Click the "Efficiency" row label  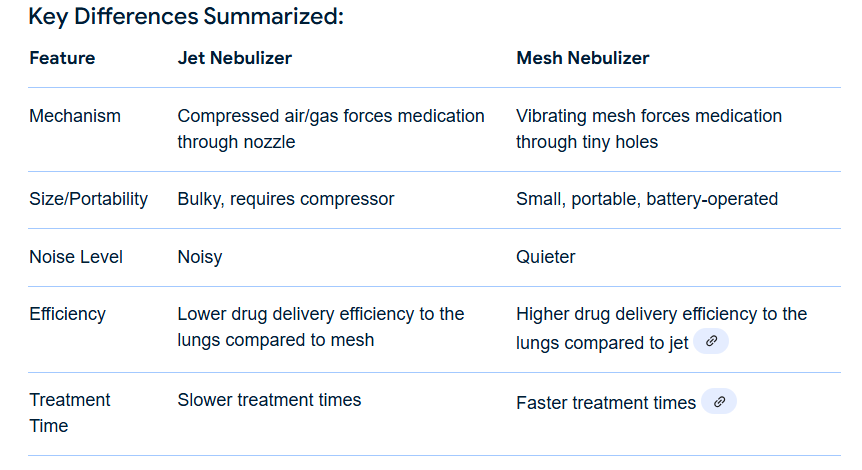point(67,314)
